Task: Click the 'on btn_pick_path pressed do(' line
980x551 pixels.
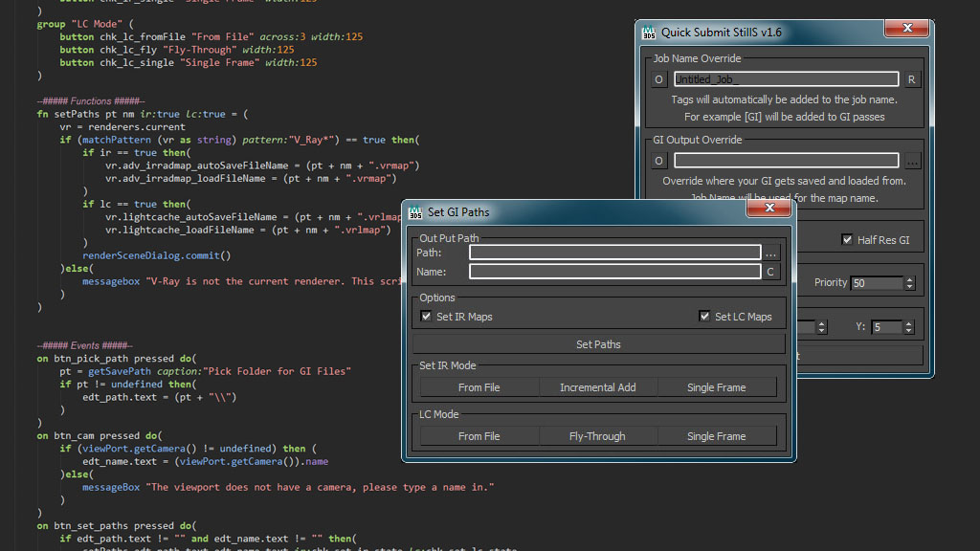Action: [116, 359]
